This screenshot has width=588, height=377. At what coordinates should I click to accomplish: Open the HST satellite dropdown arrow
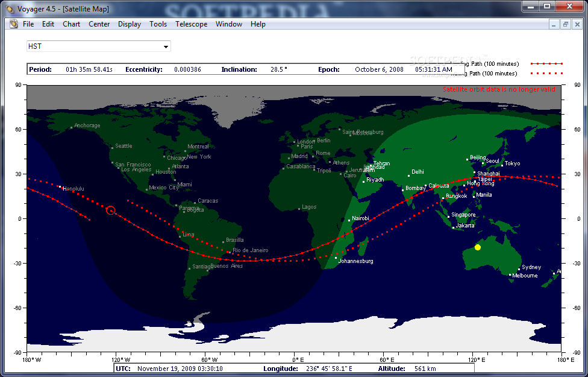(x=166, y=47)
